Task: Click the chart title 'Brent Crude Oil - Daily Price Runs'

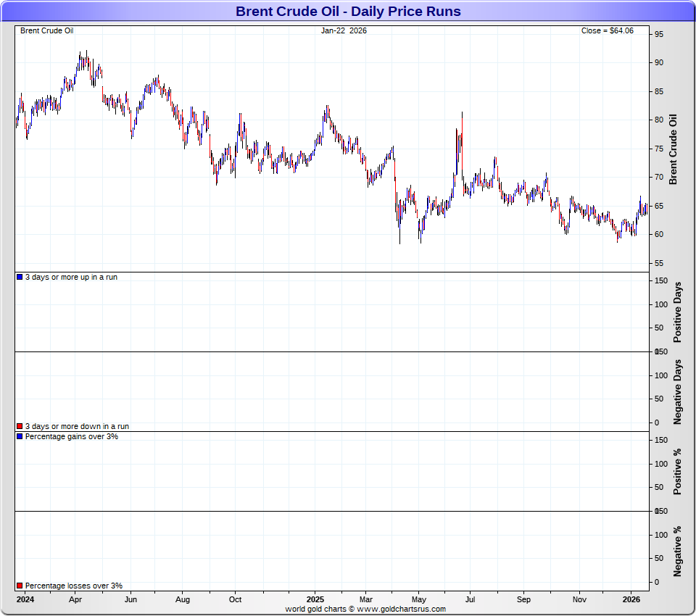Action: point(348,12)
